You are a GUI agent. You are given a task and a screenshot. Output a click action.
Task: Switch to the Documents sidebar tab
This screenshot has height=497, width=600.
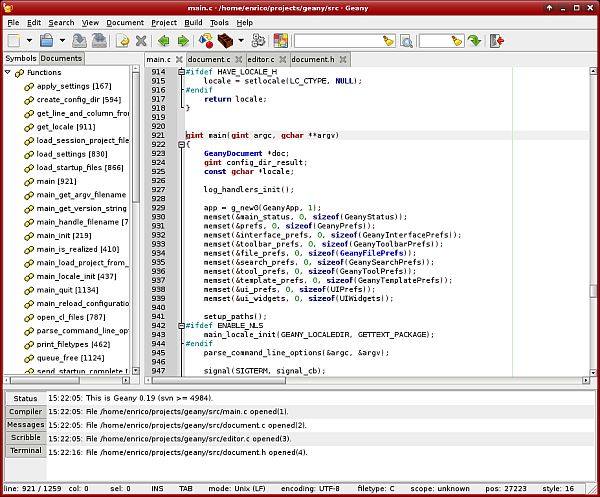[61, 58]
